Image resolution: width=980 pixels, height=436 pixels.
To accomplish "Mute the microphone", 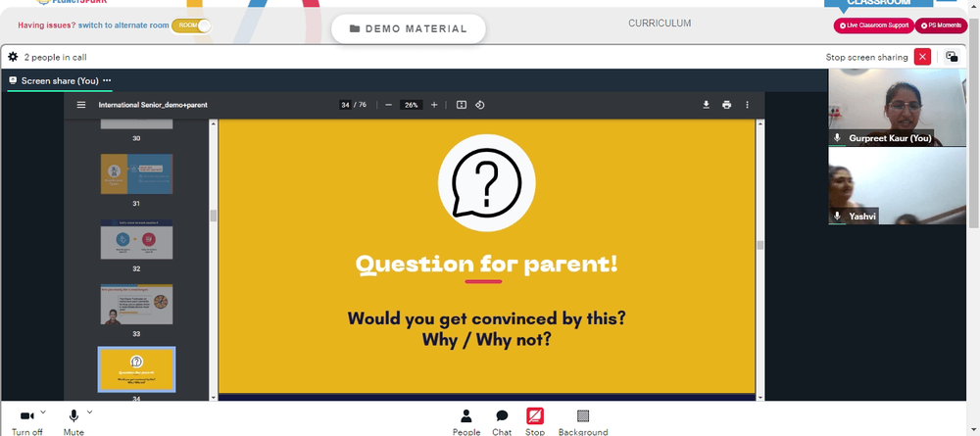I will click(x=73, y=421).
